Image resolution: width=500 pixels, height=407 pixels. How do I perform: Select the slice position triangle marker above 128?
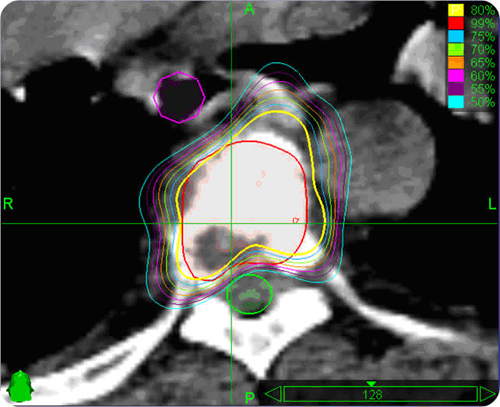(371, 384)
